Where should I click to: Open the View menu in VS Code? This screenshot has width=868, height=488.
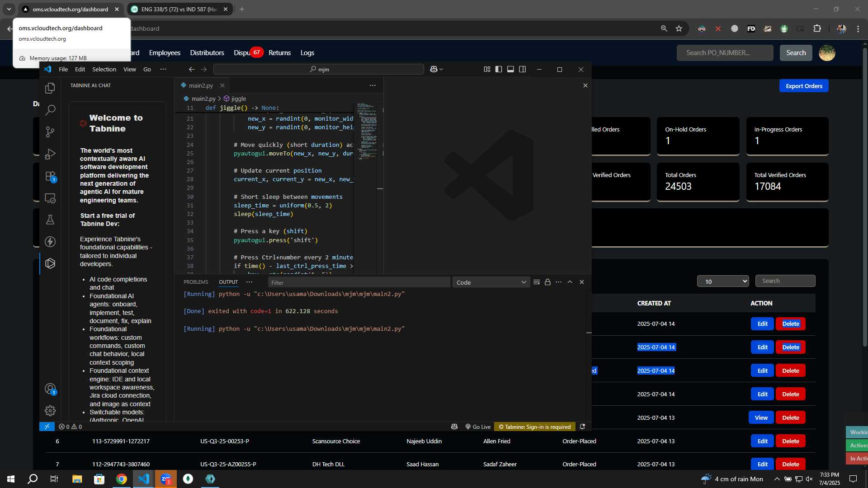click(x=130, y=69)
